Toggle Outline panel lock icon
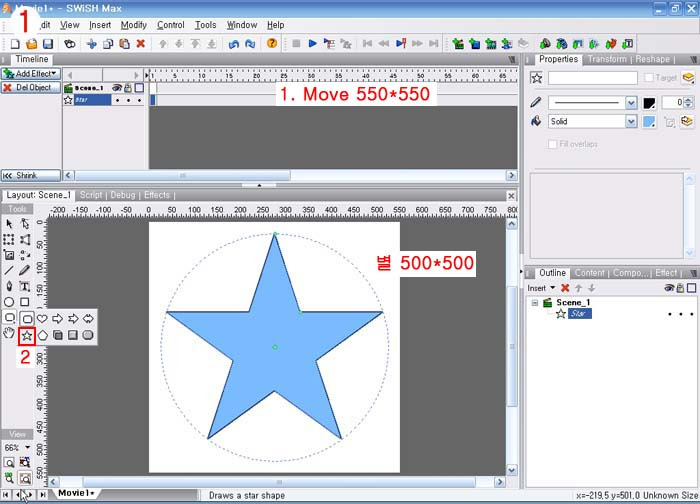700x504 pixels. [680, 288]
